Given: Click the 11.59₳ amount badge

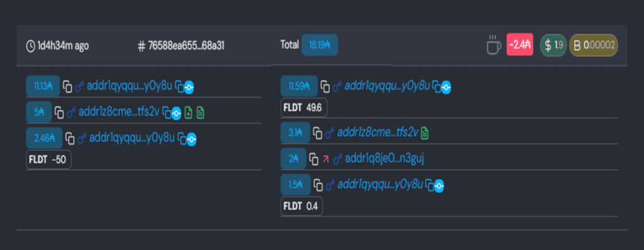Looking at the screenshot, I should click(299, 86).
